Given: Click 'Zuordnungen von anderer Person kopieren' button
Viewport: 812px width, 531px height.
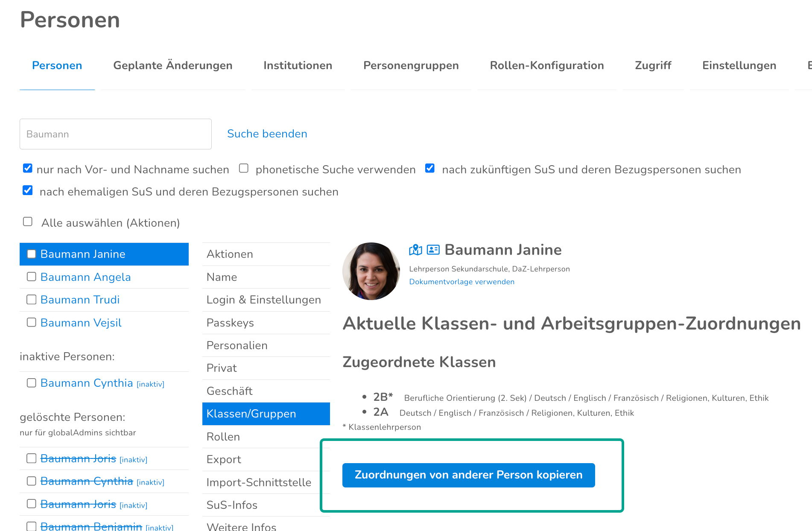Looking at the screenshot, I should (469, 475).
